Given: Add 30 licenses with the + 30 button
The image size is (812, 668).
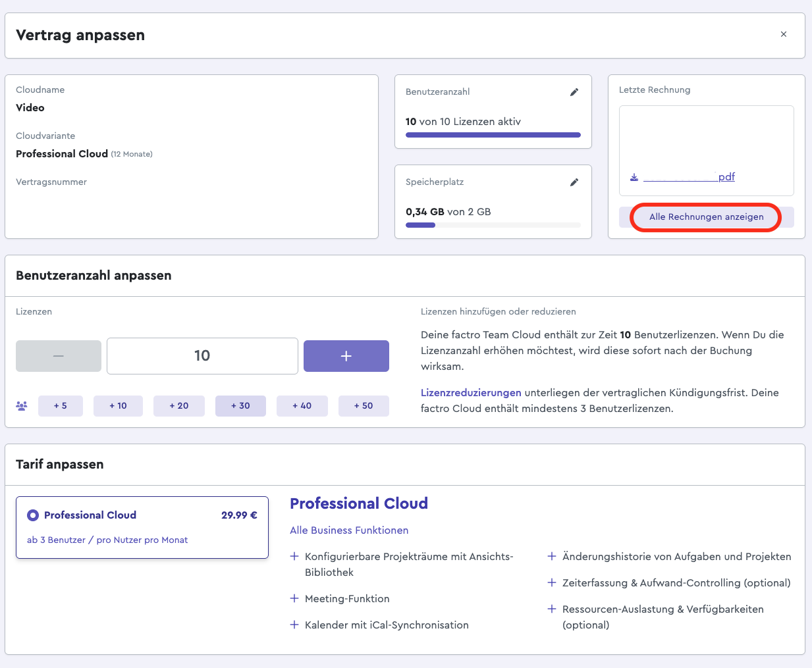Looking at the screenshot, I should click(x=240, y=406).
